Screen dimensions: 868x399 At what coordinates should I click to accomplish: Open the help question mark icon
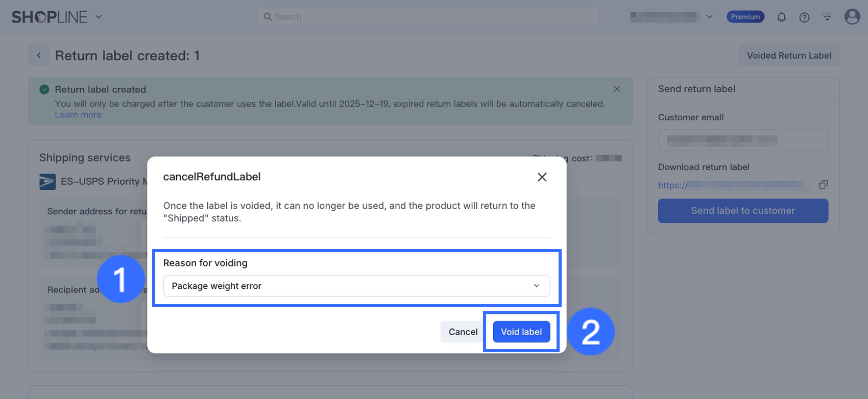click(804, 17)
